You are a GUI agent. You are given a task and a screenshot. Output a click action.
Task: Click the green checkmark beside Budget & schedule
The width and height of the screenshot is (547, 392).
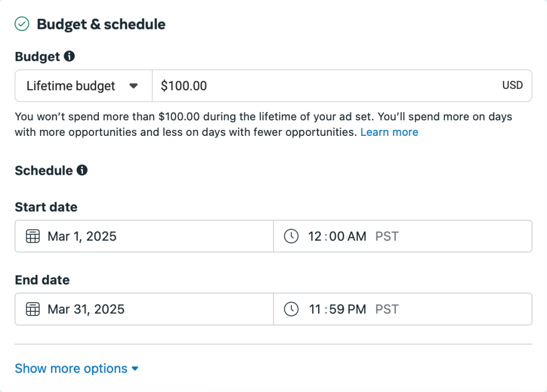pos(22,24)
